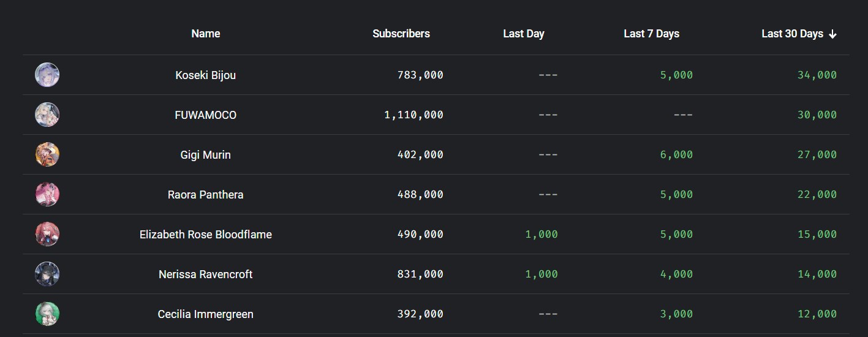Open the FUWAMOCO name link

pyautogui.click(x=205, y=115)
